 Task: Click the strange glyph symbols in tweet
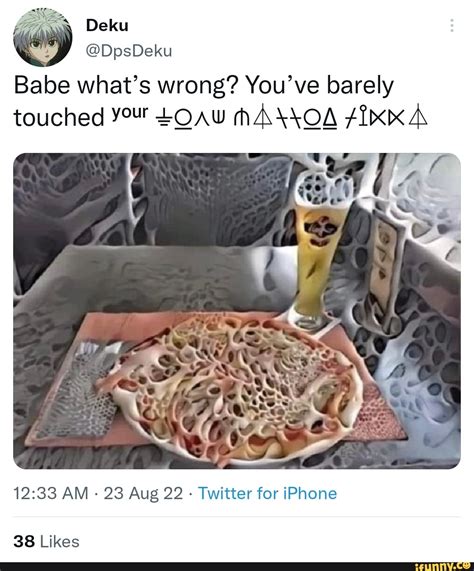click(291, 119)
